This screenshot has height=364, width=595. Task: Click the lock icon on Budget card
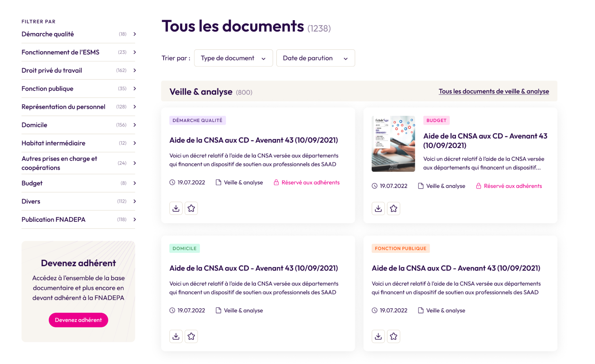(x=479, y=186)
